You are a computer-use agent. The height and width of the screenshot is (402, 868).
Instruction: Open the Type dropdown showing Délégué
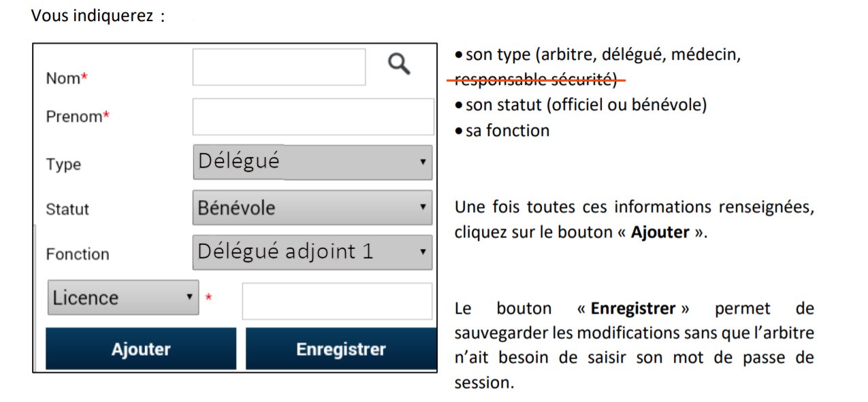click(312, 162)
